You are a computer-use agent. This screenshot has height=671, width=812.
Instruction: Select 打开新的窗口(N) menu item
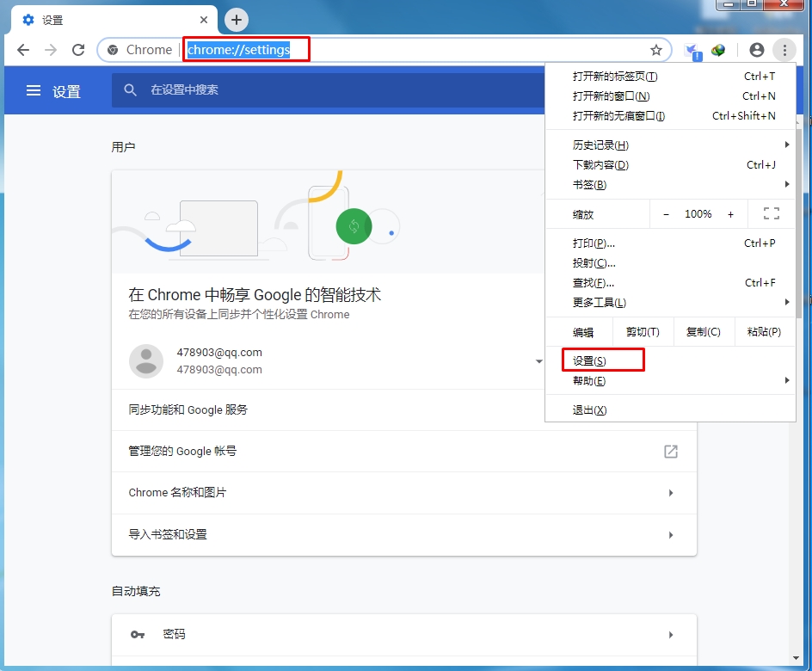pos(671,95)
